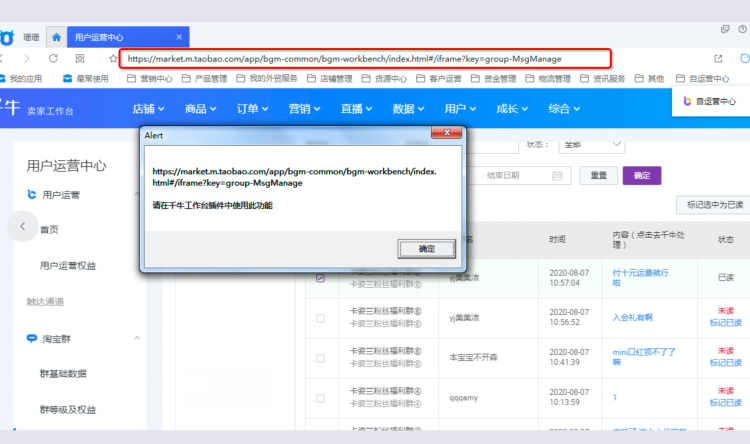Open page in external browser icon

pyautogui.click(x=718, y=58)
